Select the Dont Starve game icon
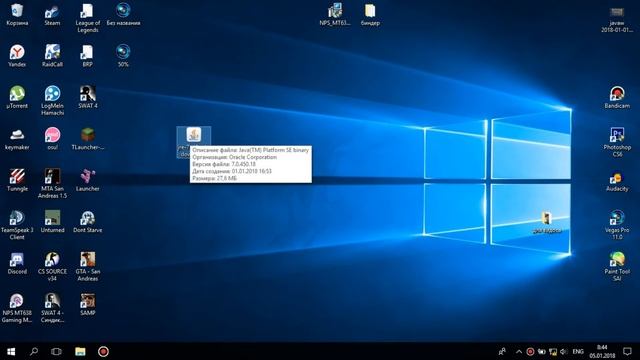Image resolution: width=640 pixels, height=360 pixels. click(87, 222)
